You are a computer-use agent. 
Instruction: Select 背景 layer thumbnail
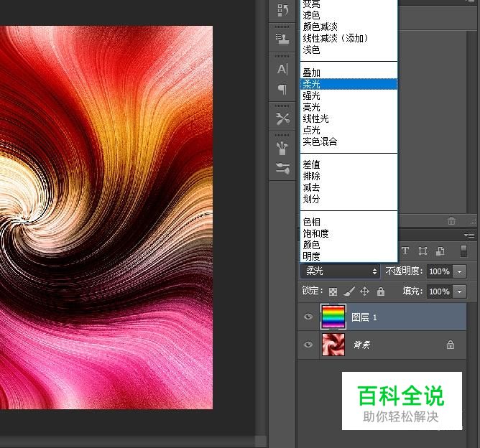pyautogui.click(x=333, y=345)
